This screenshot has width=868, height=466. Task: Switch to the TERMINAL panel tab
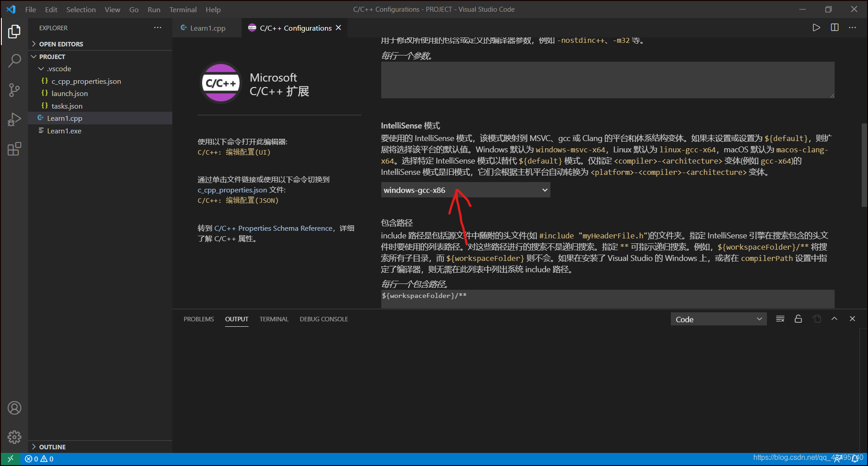[274, 319]
